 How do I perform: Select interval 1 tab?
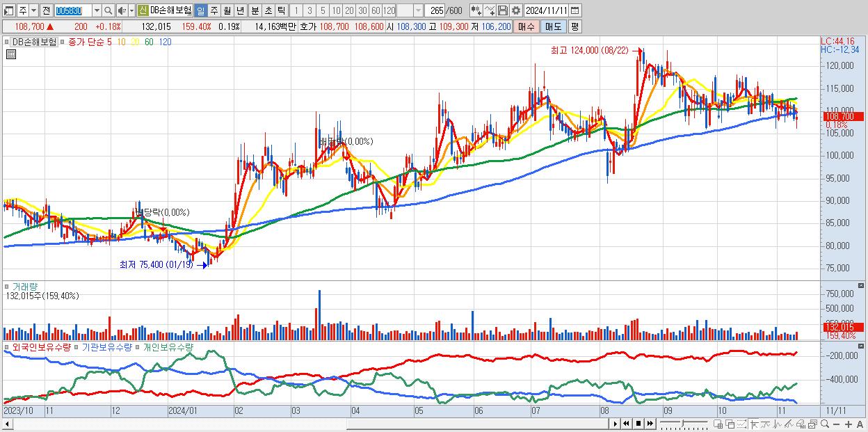(x=296, y=10)
